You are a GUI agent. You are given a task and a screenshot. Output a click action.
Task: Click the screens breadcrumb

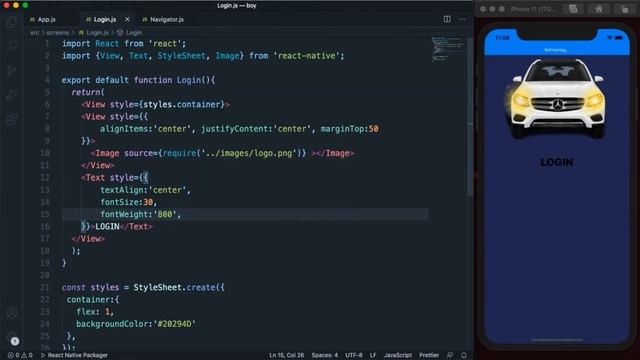pyautogui.click(x=58, y=32)
